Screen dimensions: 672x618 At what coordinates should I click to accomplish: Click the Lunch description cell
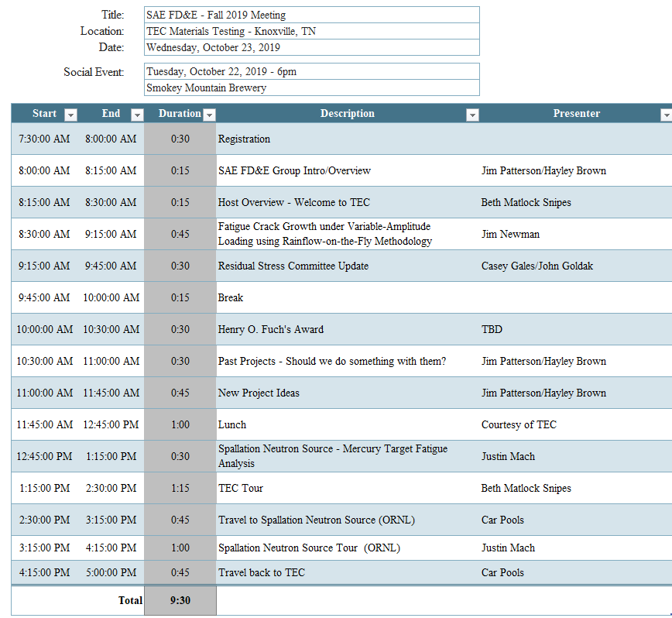(345, 425)
